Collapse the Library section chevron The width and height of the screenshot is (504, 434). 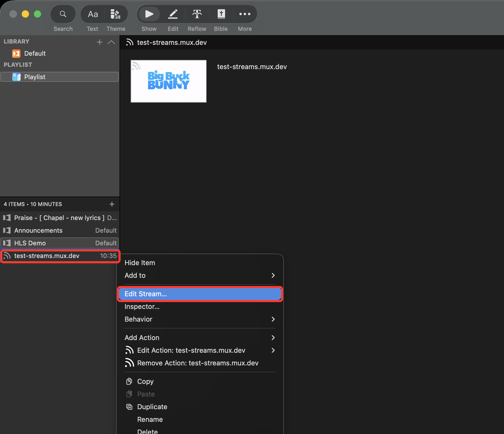click(111, 42)
